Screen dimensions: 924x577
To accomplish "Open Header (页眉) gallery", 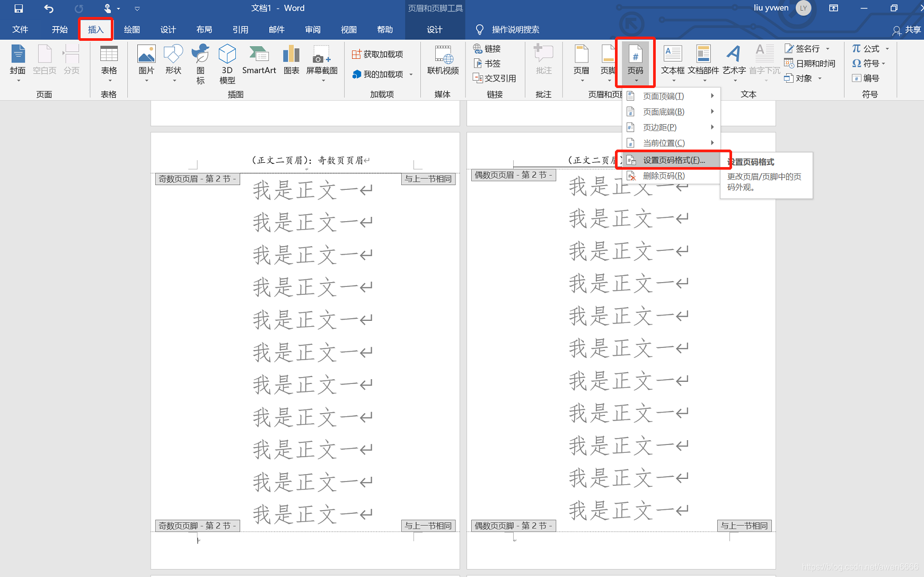I will pyautogui.click(x=582, y=63).
